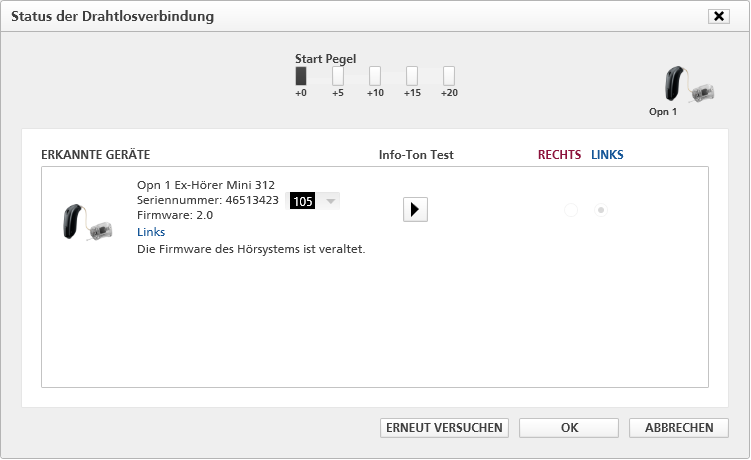Screen dimensions: 751x460
Task: Click the blue Links side label
Action: pos(151,232)
